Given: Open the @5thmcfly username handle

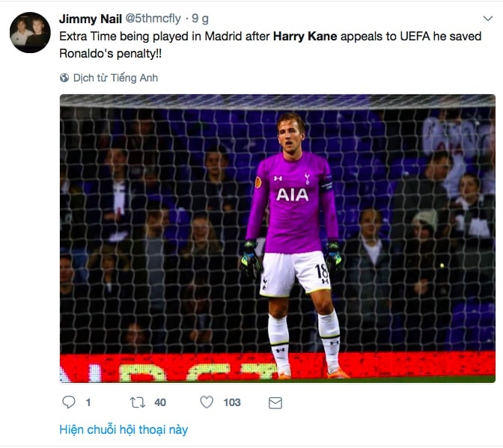Looking at the screenshot, I should tap(152, 16).
